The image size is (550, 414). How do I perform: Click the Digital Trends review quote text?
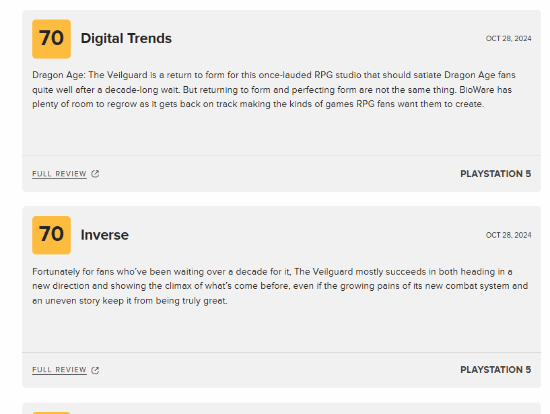click(274, 89)
